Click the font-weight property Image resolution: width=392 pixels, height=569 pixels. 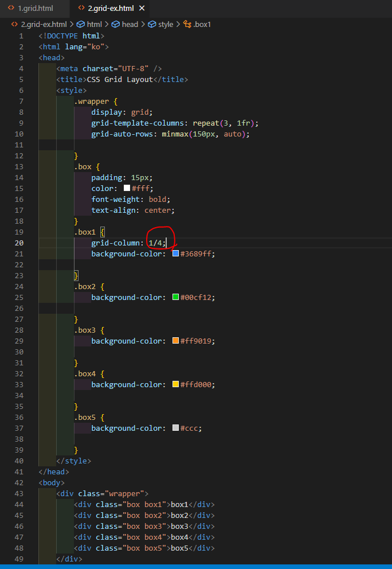[x=116, y=199]
